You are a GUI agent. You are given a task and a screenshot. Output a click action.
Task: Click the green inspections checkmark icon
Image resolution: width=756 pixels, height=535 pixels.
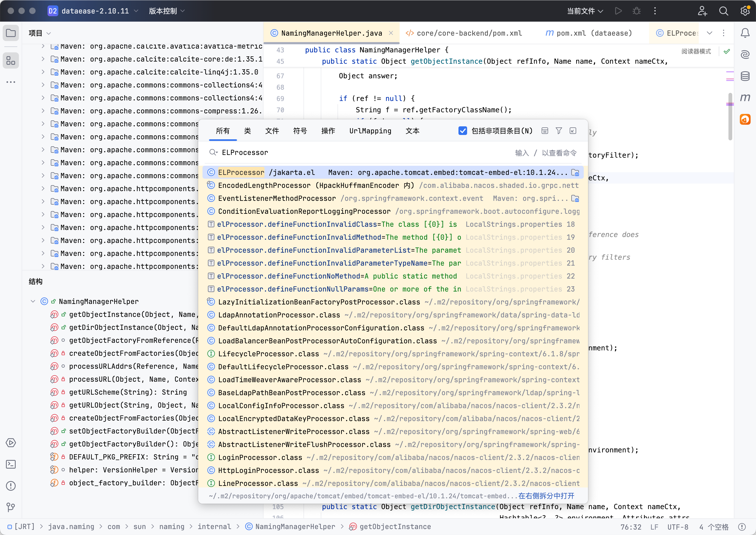coord(727,51)
